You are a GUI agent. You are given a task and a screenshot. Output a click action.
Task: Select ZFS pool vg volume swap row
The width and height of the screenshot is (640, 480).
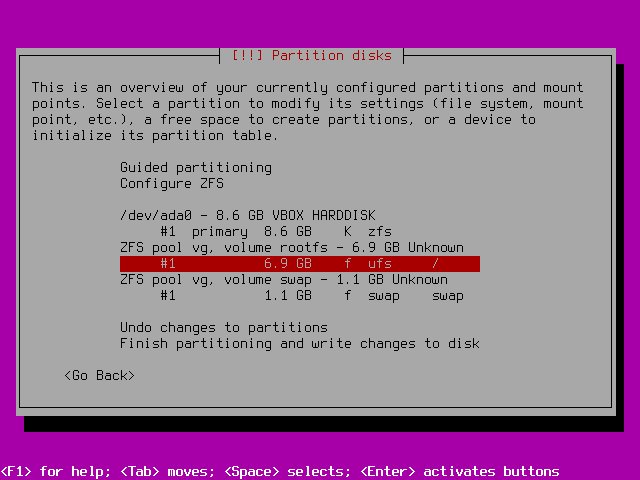click(284, 280)
